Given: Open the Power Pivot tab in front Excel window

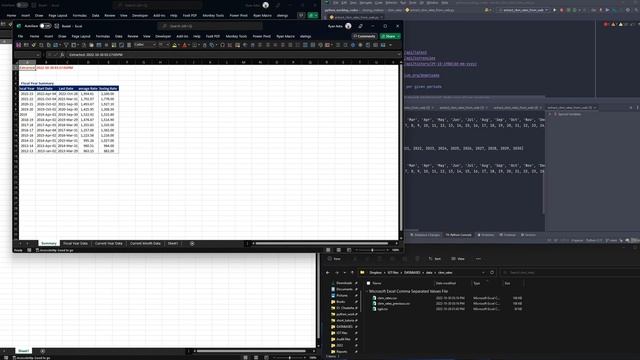Looking at the screenshot, I should (x=262, y=36).
